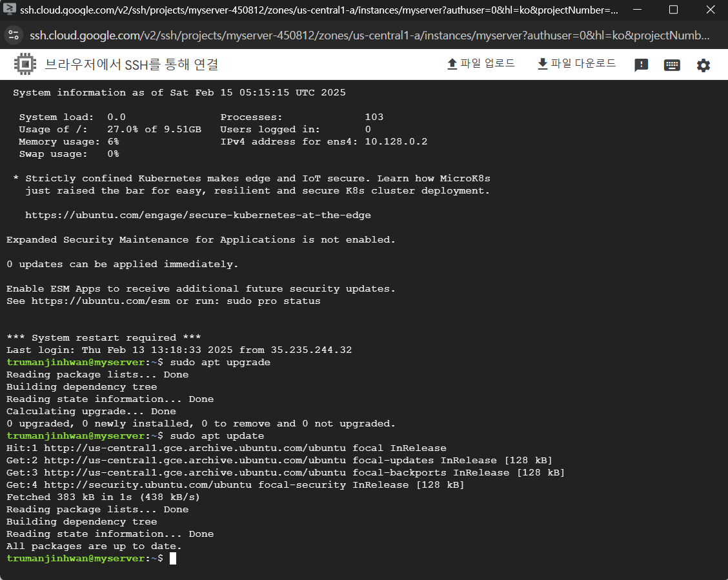
Task: Open the settings gear icon
Action: coord(703,65)
